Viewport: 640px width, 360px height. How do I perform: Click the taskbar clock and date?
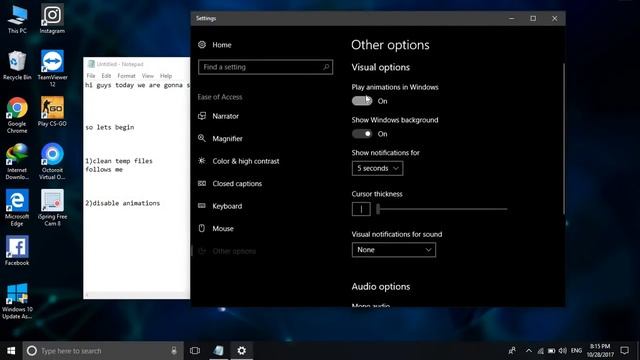point(600,351)
